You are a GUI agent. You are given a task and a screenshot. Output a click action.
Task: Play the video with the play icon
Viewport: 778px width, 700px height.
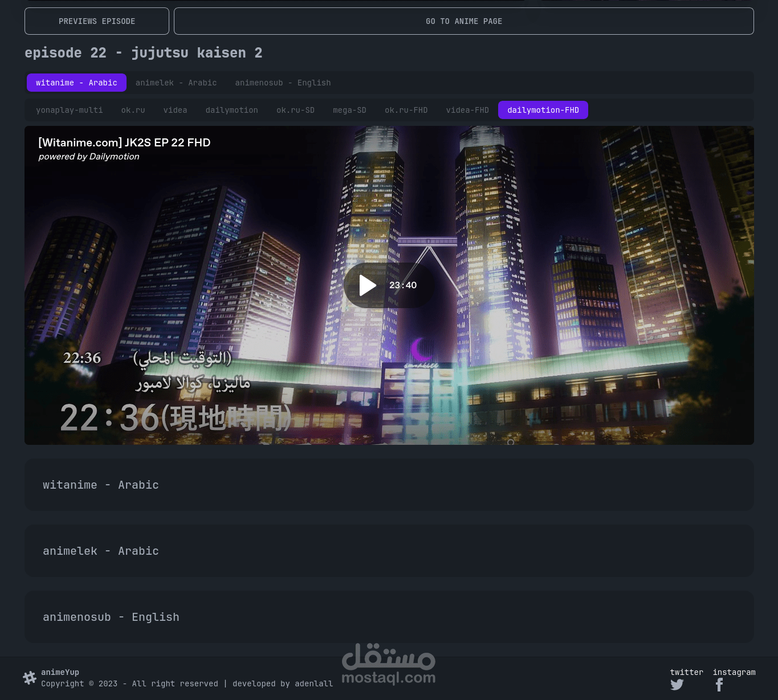[x=368, y=285]
